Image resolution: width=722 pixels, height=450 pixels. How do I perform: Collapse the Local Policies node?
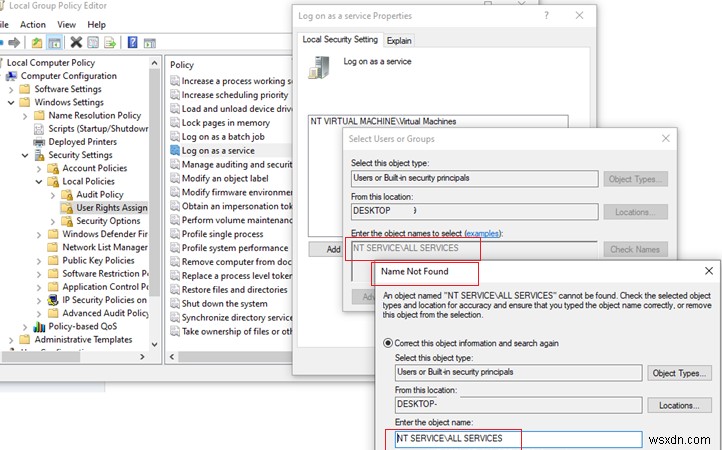pos(39,181)
